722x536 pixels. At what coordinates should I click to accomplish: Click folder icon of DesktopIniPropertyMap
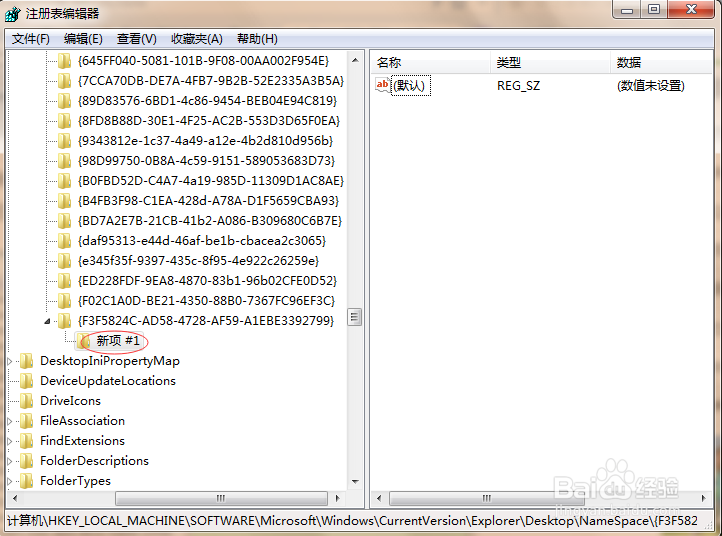pos(27,361)
